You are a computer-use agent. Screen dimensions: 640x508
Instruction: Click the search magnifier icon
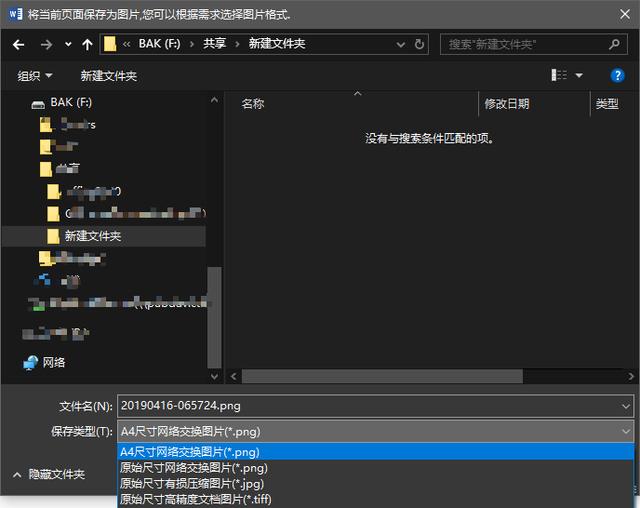pos(614,44)
